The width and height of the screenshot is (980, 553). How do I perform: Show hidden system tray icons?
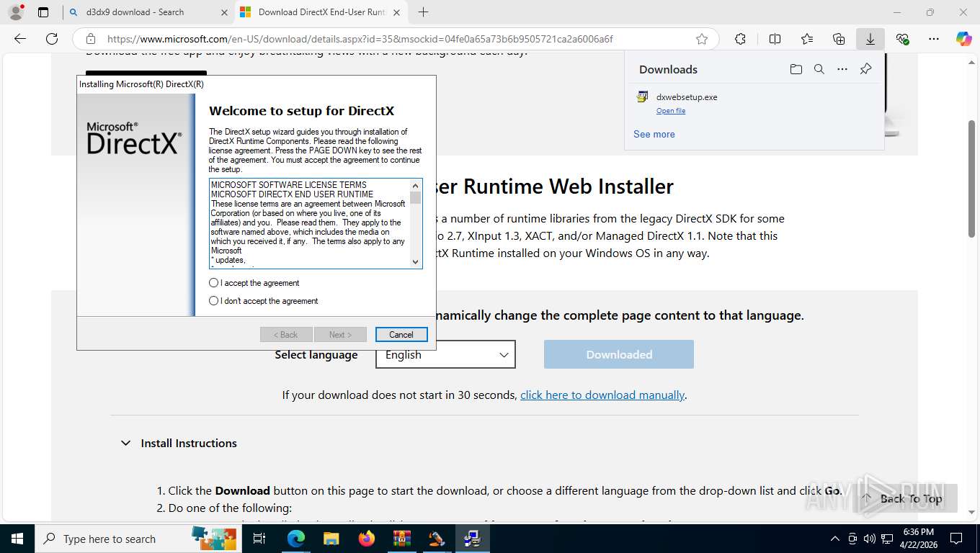[x=835, y=539]
